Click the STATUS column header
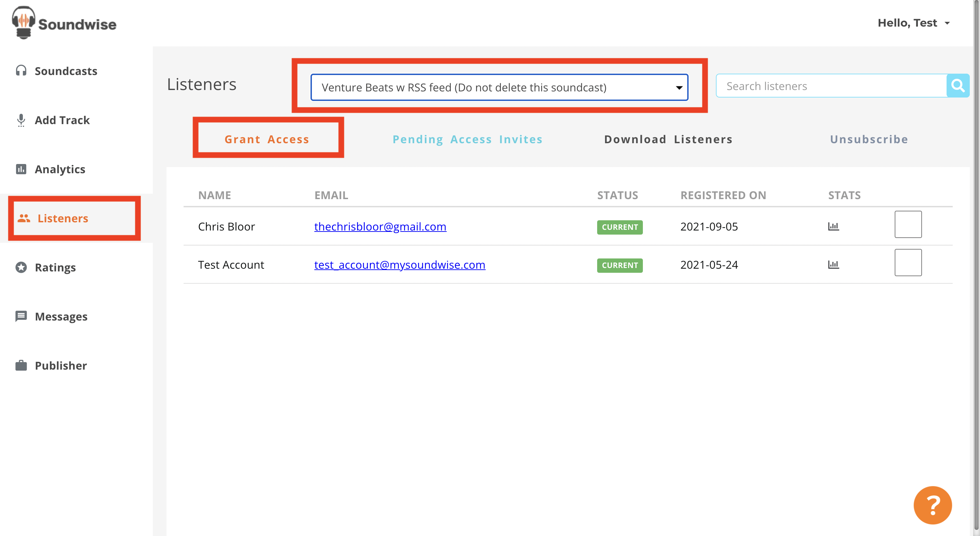This screenshot has height=536, width=980. click(617, 195)
